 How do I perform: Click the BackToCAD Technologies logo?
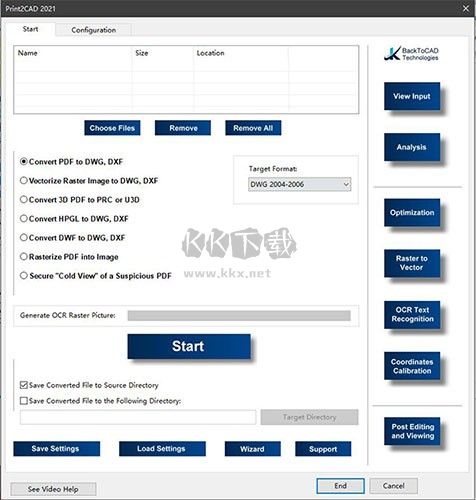[411, 54]
